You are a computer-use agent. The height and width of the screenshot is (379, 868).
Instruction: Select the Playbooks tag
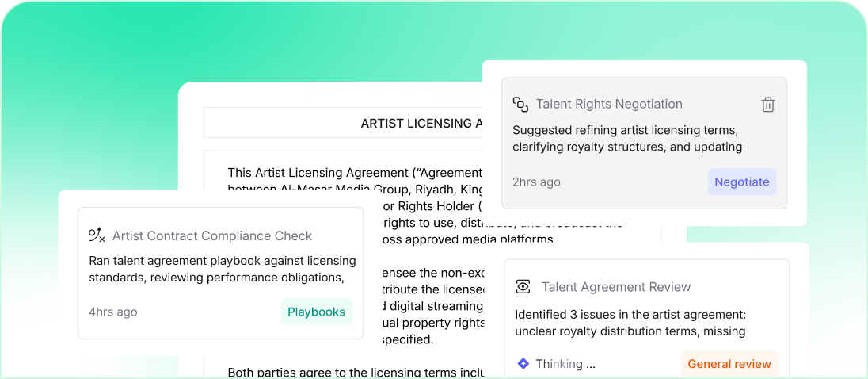pyautogui.click(x=316, y=312)
